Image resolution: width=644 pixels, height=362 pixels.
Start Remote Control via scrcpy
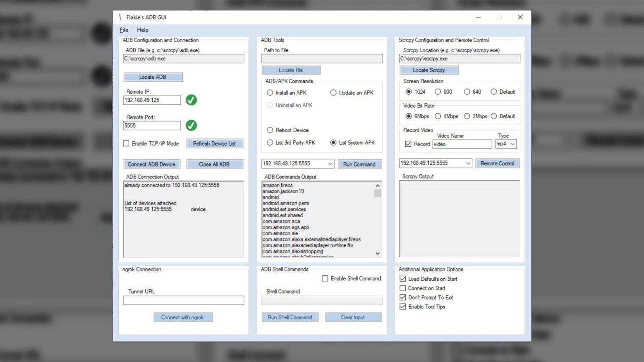pos(497,163)
